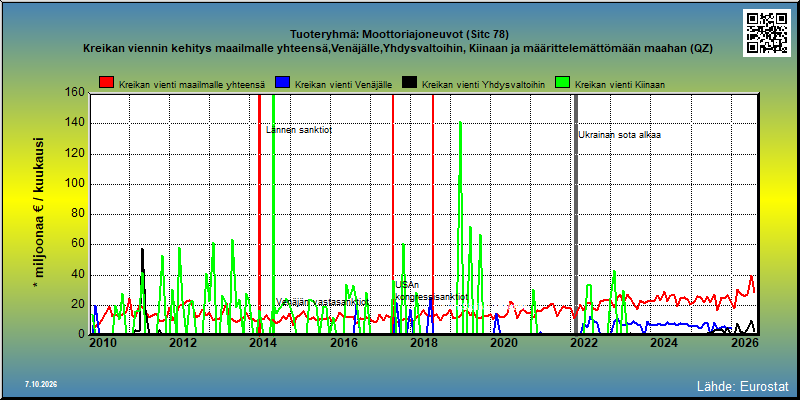Click x-axis year label 2016

point(342,342)
